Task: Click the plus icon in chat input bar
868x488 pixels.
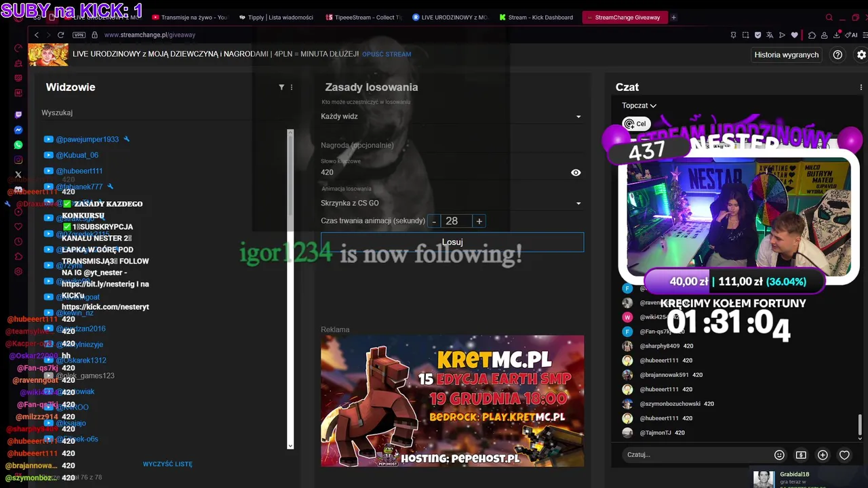Action: coord(823,455)
